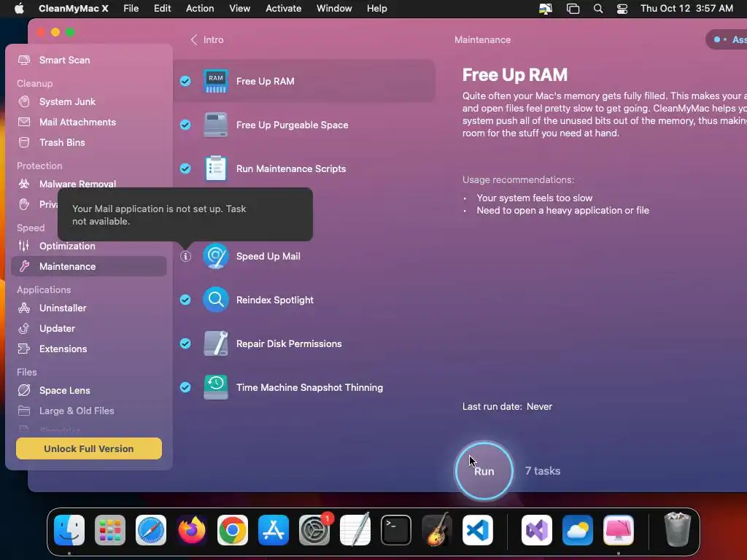Open Firefox from the Dock

(x=192, y=530)
